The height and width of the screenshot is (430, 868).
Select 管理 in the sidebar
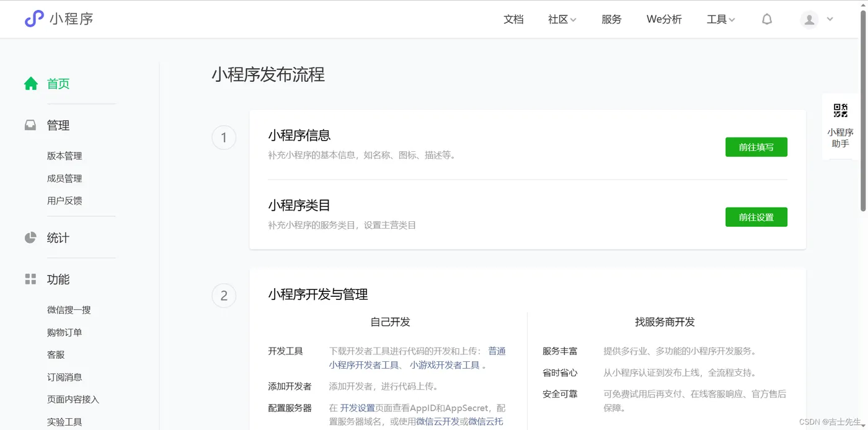point(58,125)
